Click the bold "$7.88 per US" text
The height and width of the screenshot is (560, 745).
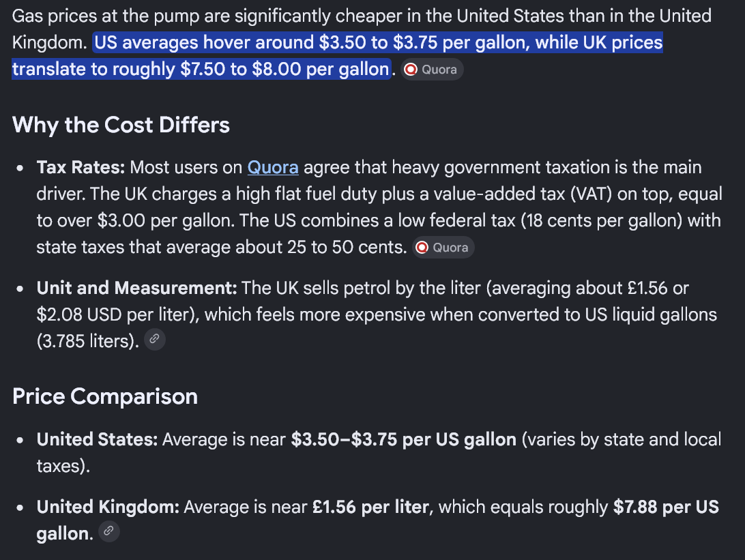click(x=666, y=507)
